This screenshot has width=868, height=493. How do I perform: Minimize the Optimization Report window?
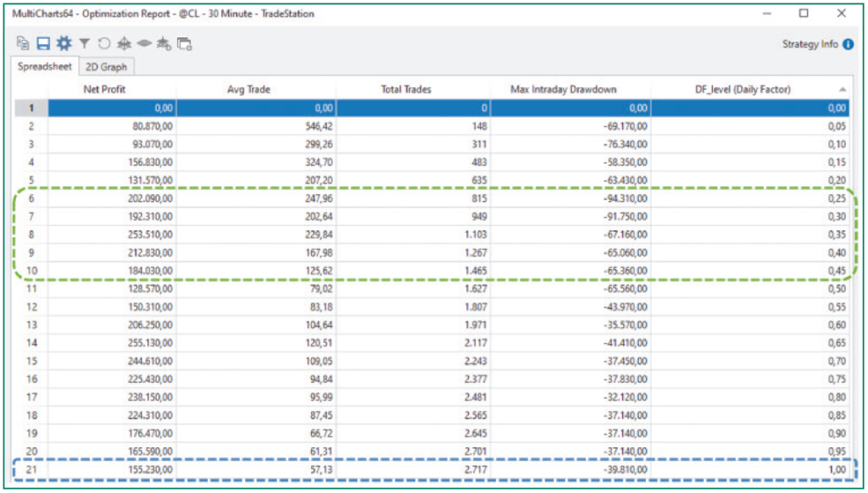[x=766, y=14]
